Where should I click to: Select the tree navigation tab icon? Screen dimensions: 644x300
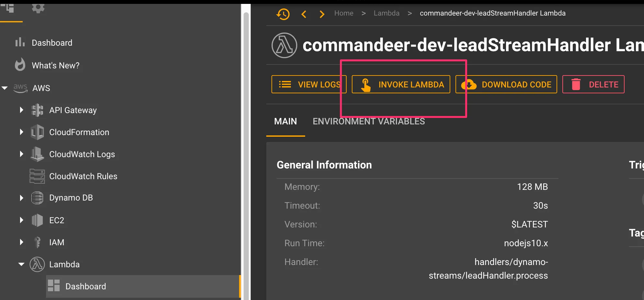[x=8, y=8]
